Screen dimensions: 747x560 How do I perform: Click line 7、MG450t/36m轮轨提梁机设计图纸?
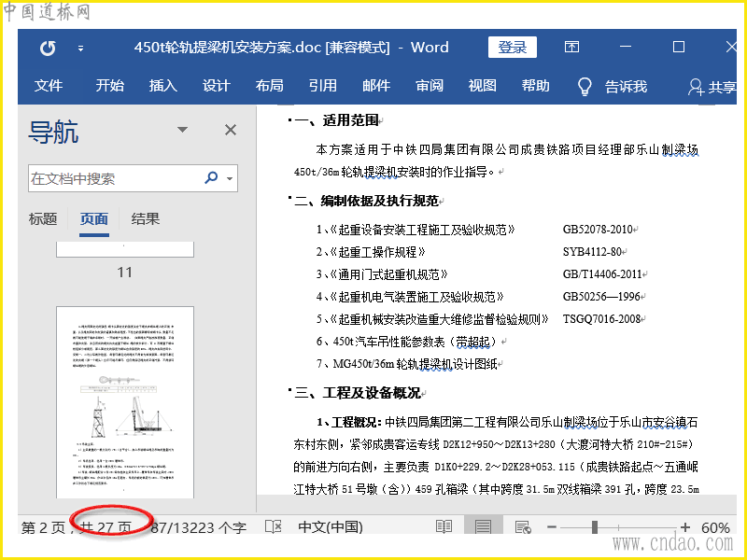point(407,364)
